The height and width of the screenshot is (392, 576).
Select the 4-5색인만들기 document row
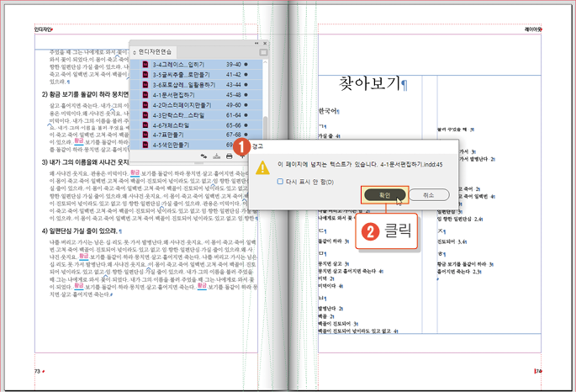coord(196,145)
